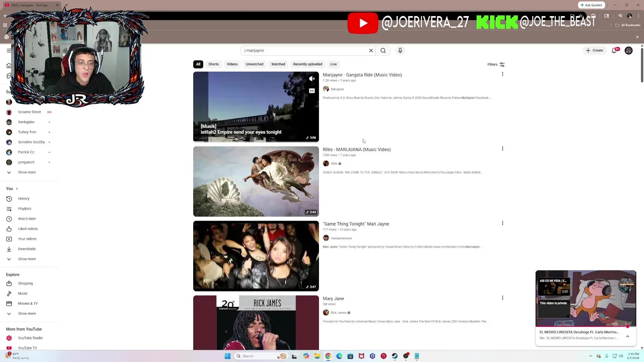Viewport: 644px width, 362px height.
Task: Select the Unwatched filter chip
Action: point(254,64)
